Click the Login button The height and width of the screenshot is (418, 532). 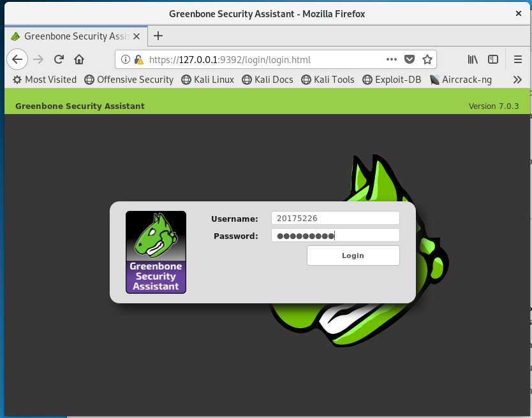tap(353, 256)
